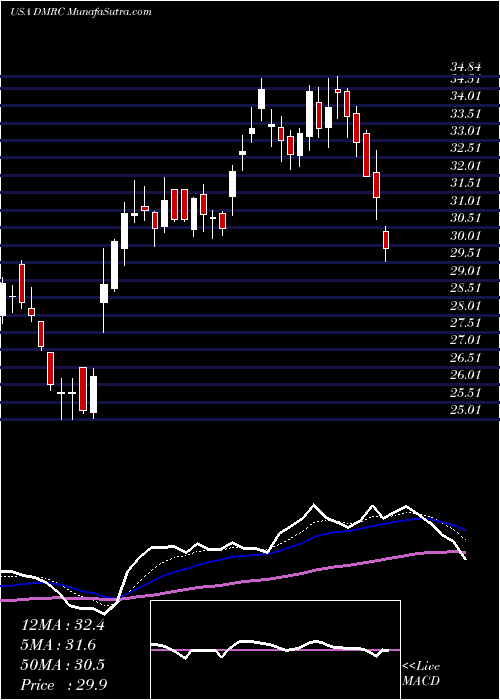Click the 34.84 price axis label
The width and height of the screenshot is (500, 700).
[x=465, y=67]
